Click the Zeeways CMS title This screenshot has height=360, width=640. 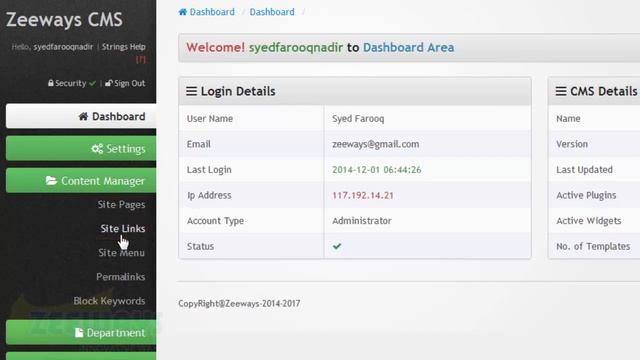point(64,20)
